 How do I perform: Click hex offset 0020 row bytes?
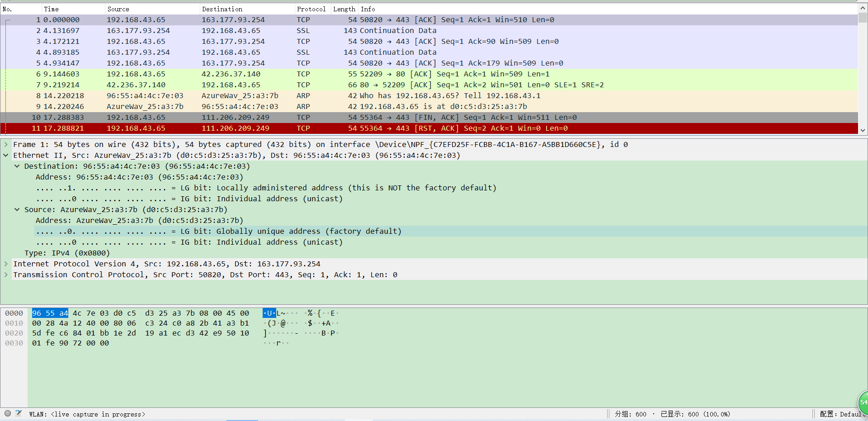coord(140,333)
